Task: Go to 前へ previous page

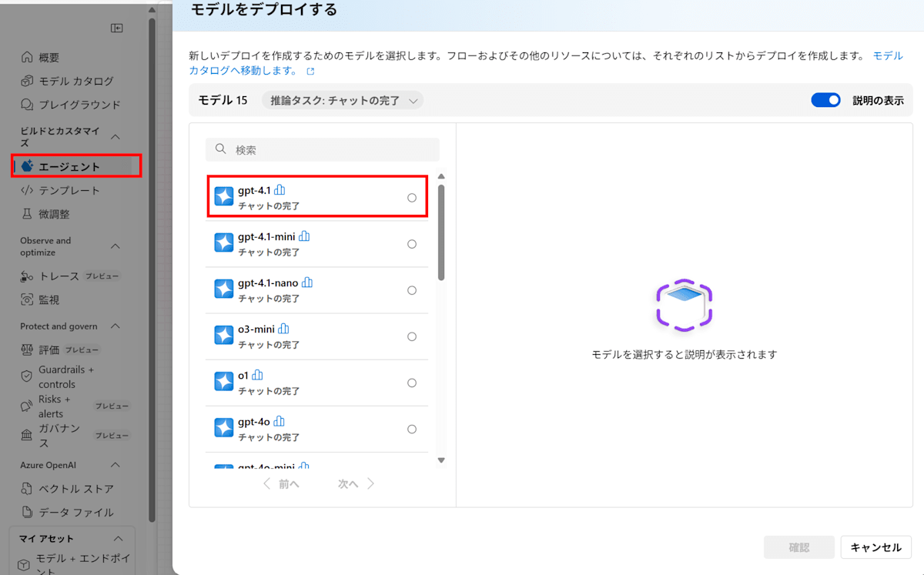Action: tap(281, 484)
